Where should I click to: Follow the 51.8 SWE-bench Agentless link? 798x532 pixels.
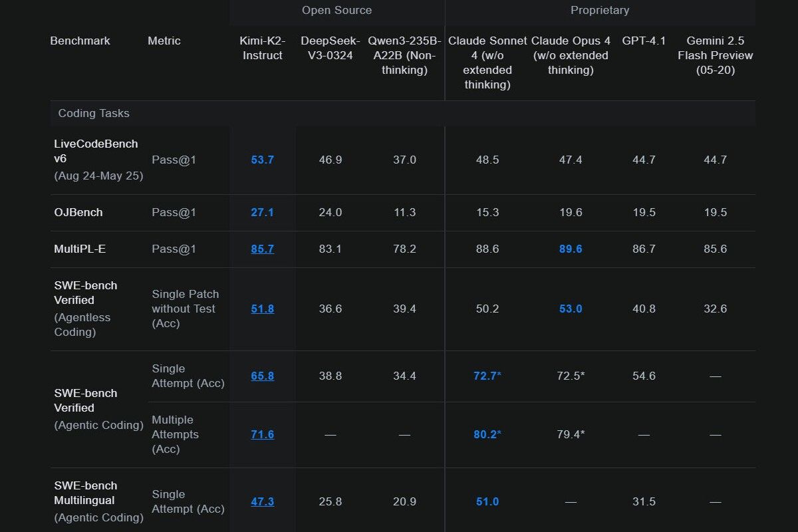(262, 309)
